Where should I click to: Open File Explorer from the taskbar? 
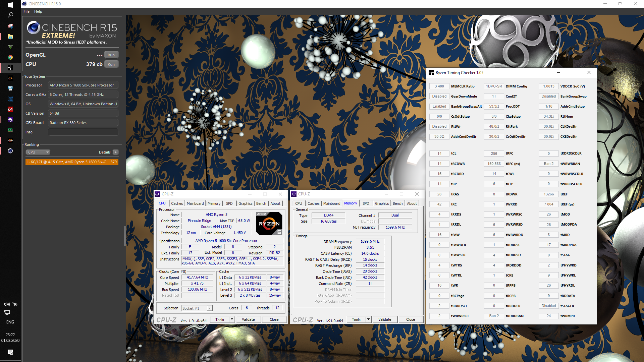pos(10,37)
